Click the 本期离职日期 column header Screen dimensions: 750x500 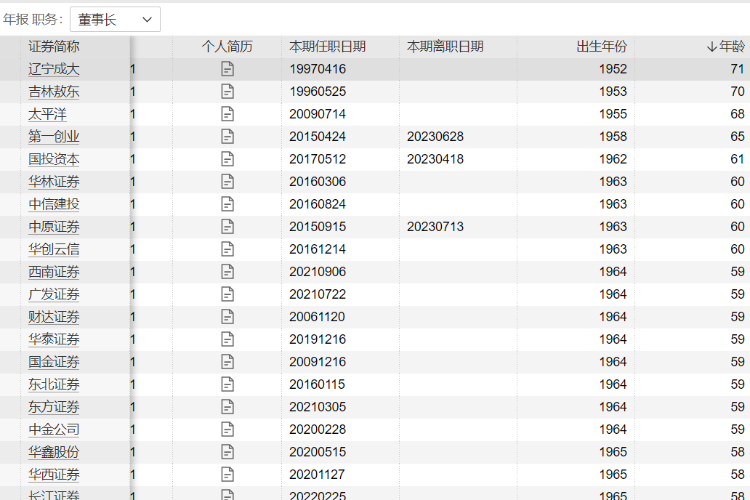[445, 46]
